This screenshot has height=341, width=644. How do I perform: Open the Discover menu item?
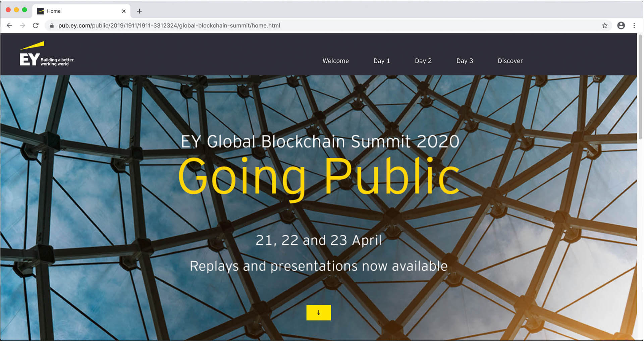coord(510,61)
